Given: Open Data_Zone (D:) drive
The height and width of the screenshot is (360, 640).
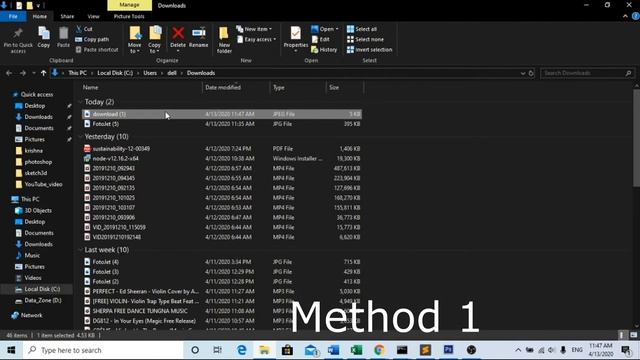Looking at the screenshot, I should 42,300.
